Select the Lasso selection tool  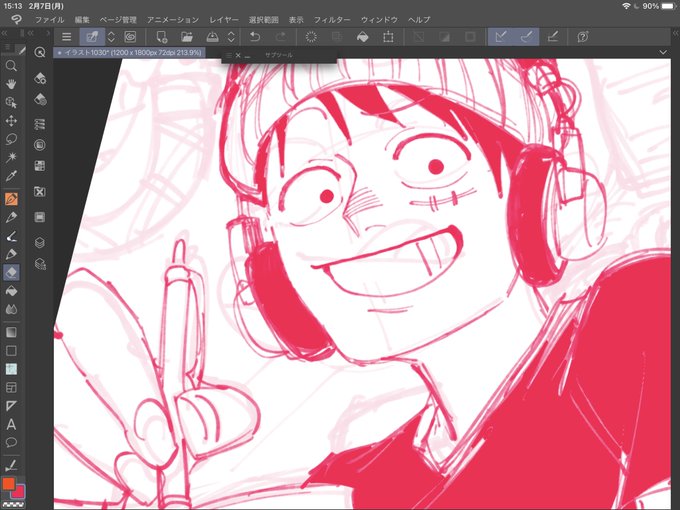tap(11, 139)
